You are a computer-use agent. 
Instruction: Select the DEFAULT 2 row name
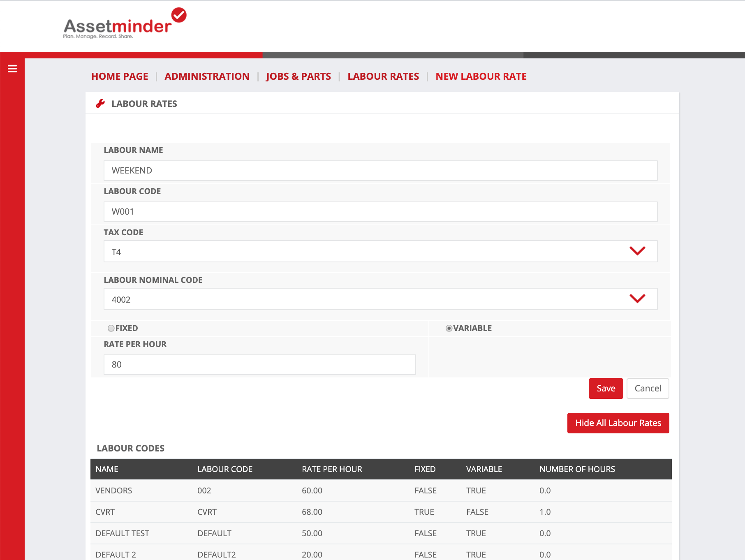click(116, 555)
